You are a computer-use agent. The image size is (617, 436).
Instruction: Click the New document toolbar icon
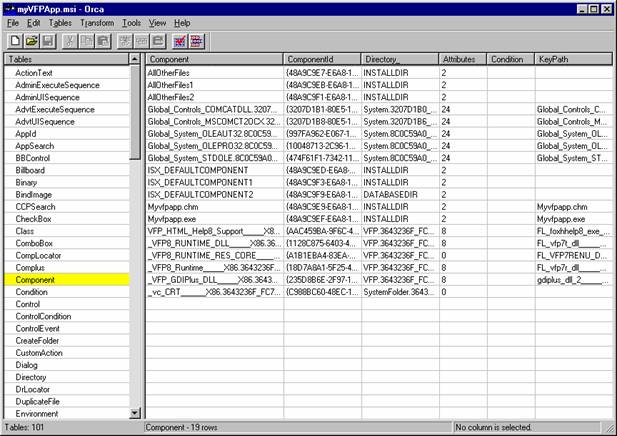click(x=15, y=41)
